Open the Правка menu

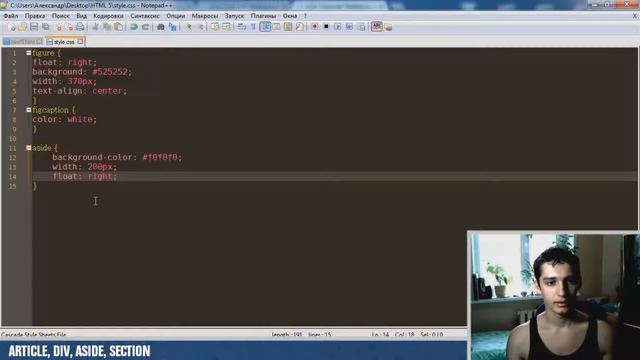click(x=35, y=16)
